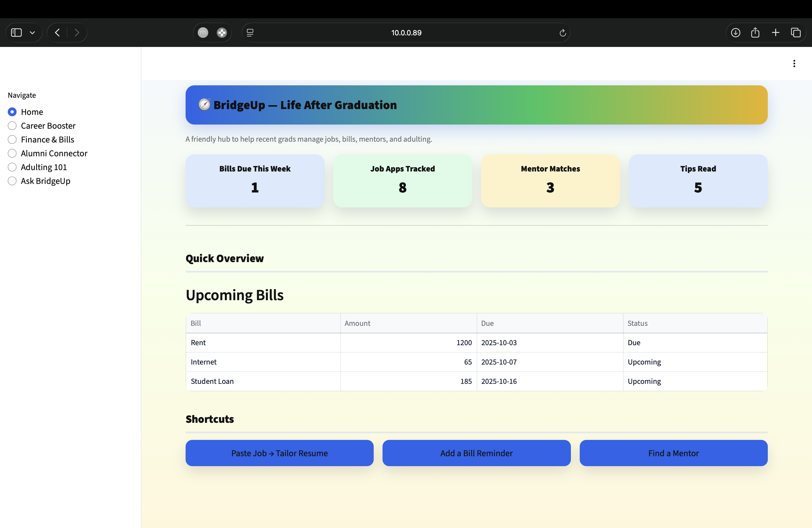812x528 pixels.
Task: Click the sidebar toggle icon in browser toolbar
Action: (16, 33)
